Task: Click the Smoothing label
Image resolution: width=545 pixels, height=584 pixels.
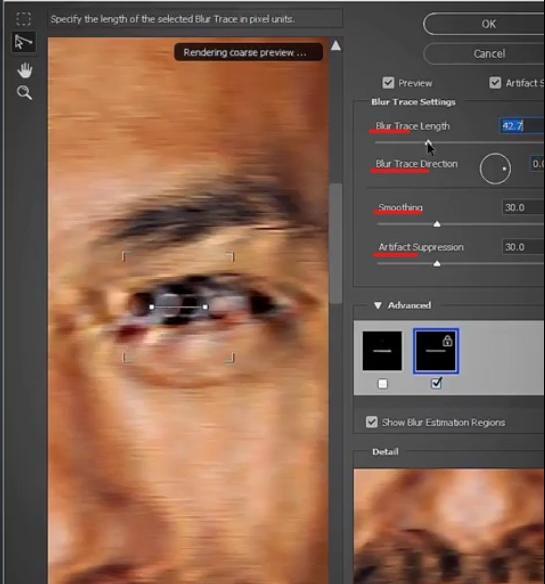Action: 400,207
